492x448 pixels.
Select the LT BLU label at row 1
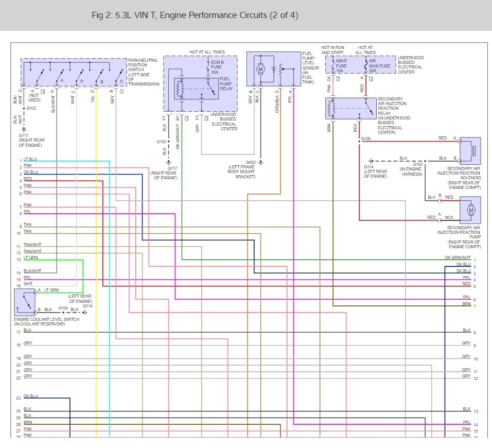pyautogui.click(x=30, y=160)
